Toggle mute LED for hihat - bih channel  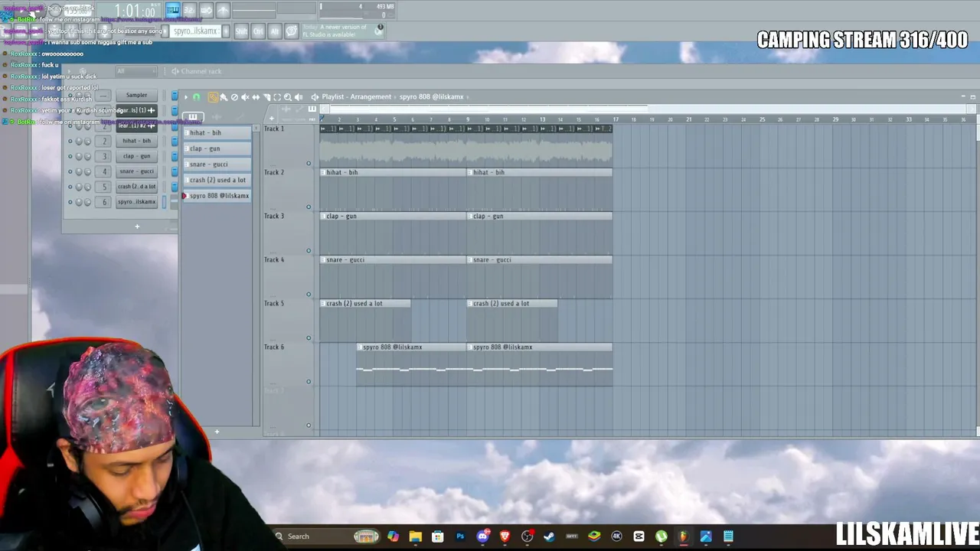(70, 141)
